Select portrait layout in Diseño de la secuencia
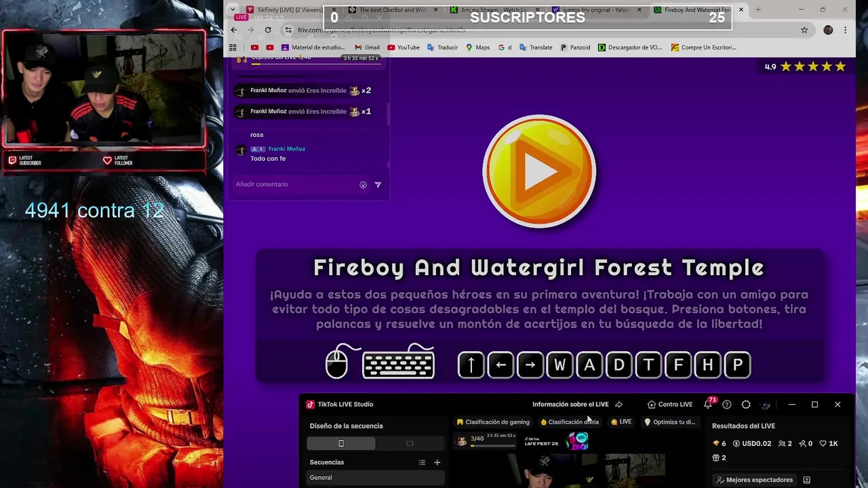 (341, 443)
